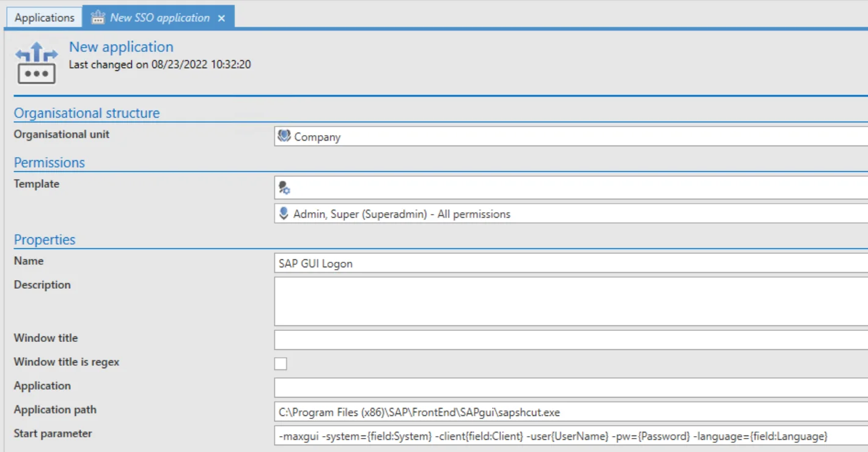Select Admin, Super (Superadmin) permissions row
The width and height of the screenshot is (868, 452).
click(571, 213)
